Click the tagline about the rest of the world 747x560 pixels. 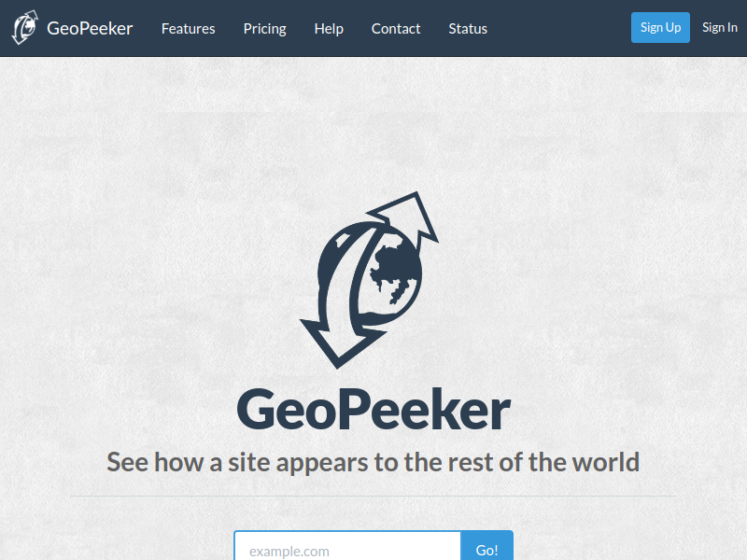[x=373, y=462]
